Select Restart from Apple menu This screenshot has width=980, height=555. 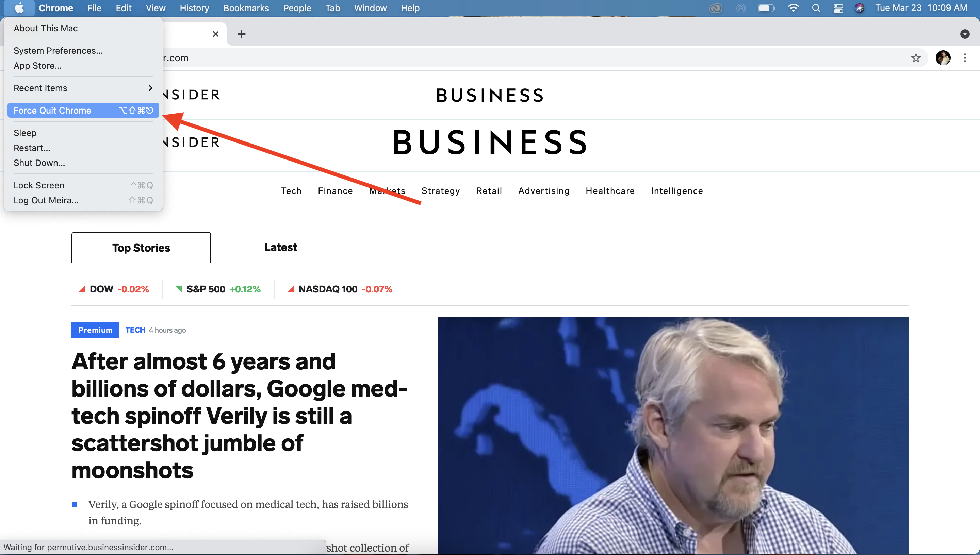click(x=83, y=148)
